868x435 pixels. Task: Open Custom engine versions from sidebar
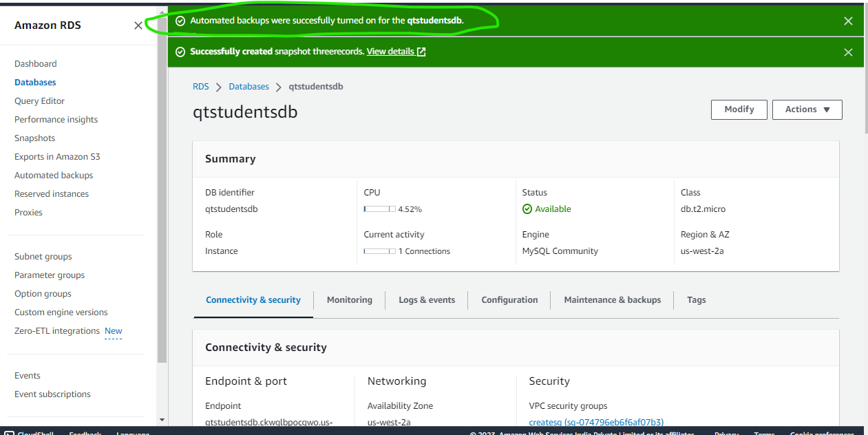[61, 312]
